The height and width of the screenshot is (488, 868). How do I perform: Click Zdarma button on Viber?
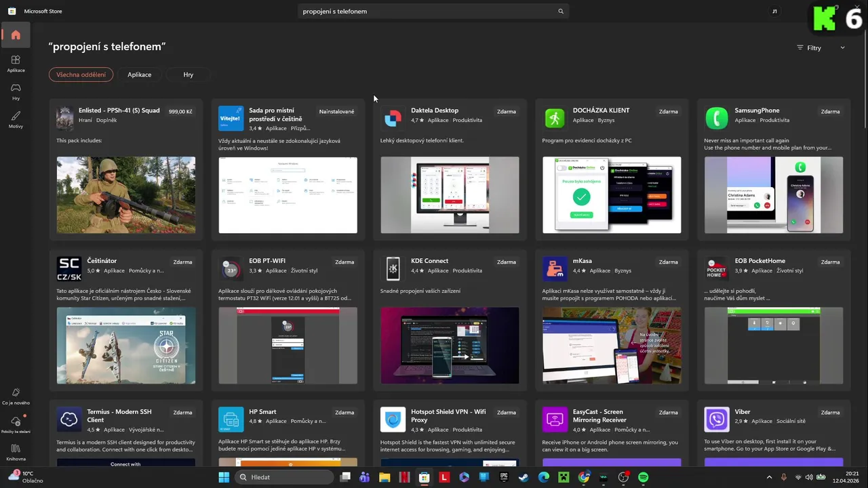pos(830,412)
